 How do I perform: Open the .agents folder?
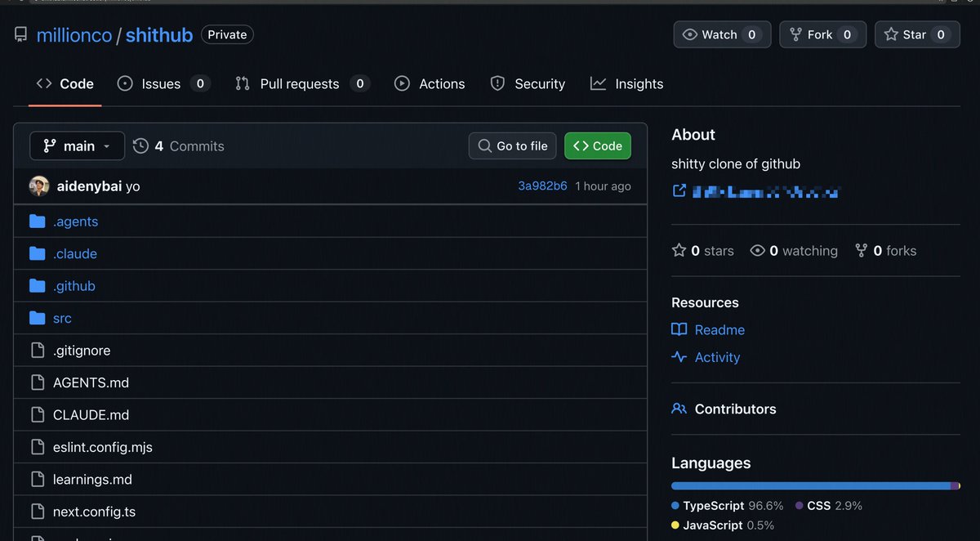[75, 221]
